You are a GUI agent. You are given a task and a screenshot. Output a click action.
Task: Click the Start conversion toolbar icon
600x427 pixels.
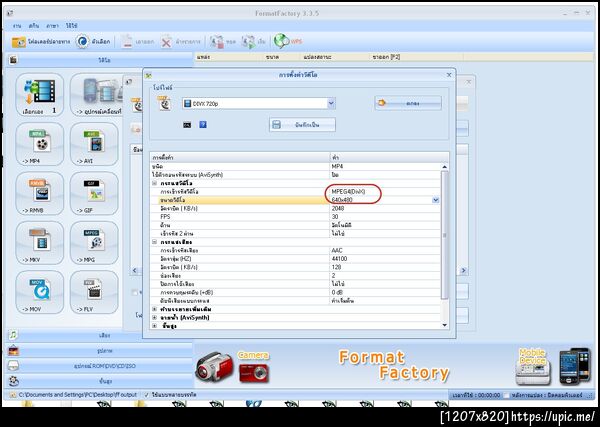coord(248,42)
